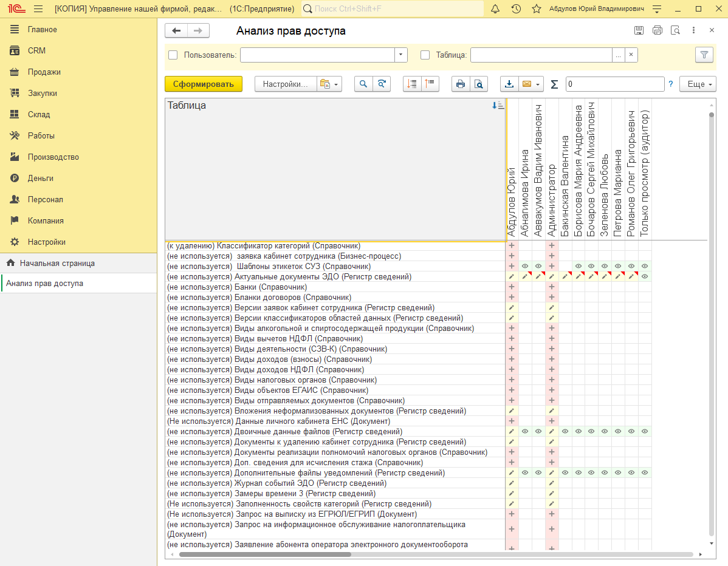Open the Пользователь dropdown list
728x566 pixels.
coord(400,55)
